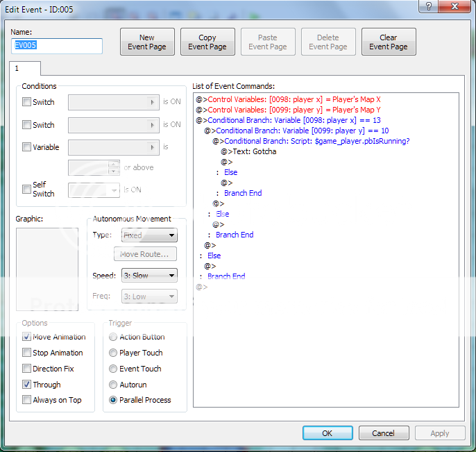Enable the first Switch condition checkbox
Screen dimensions: 476x452
pos(27,102)
